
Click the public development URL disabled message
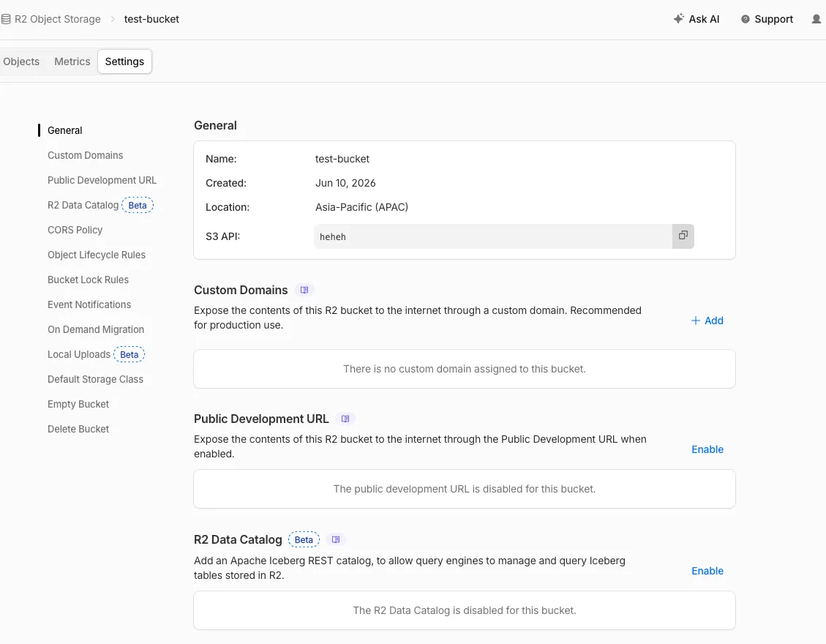pyautogui.click(x=464, y=489)
